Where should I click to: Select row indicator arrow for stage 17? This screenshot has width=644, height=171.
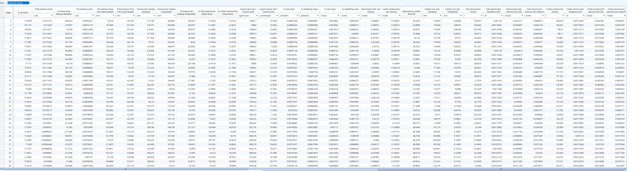(x=2, y=85)
